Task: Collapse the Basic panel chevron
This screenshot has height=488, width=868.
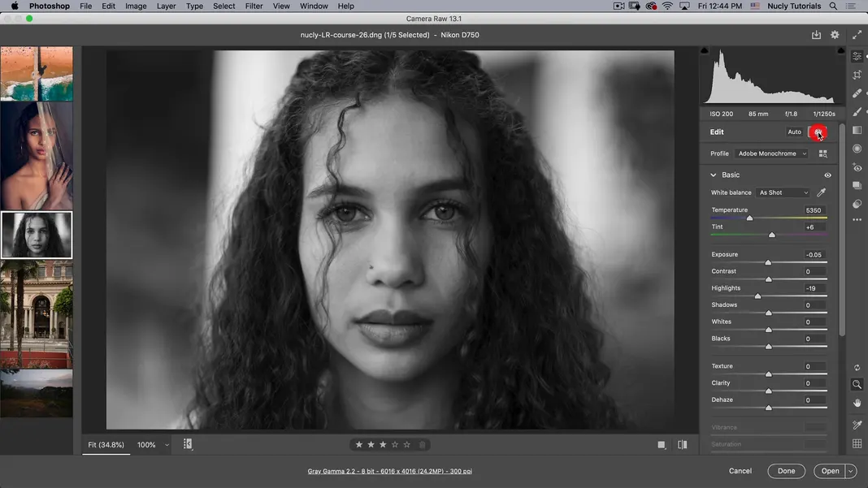Action: 713,175
